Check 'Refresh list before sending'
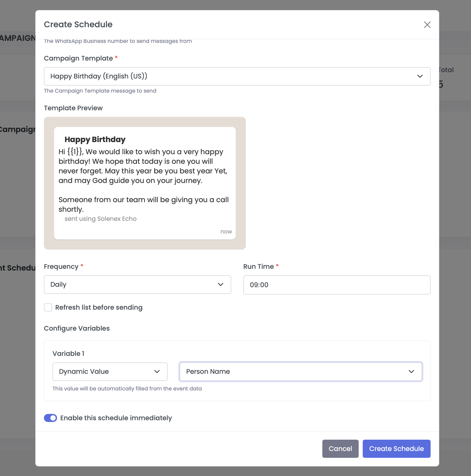 pos(48,307)
